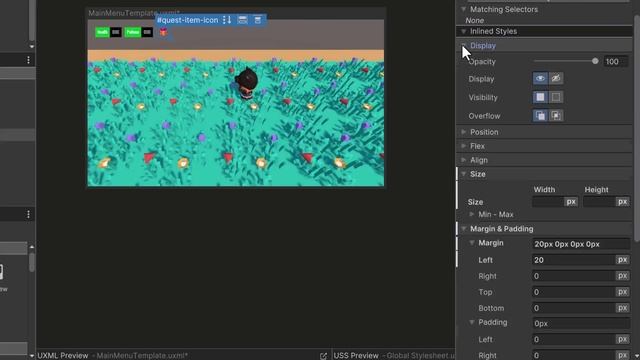Click the align items icon in quest-item-icon header

click(x=242, y=20)
